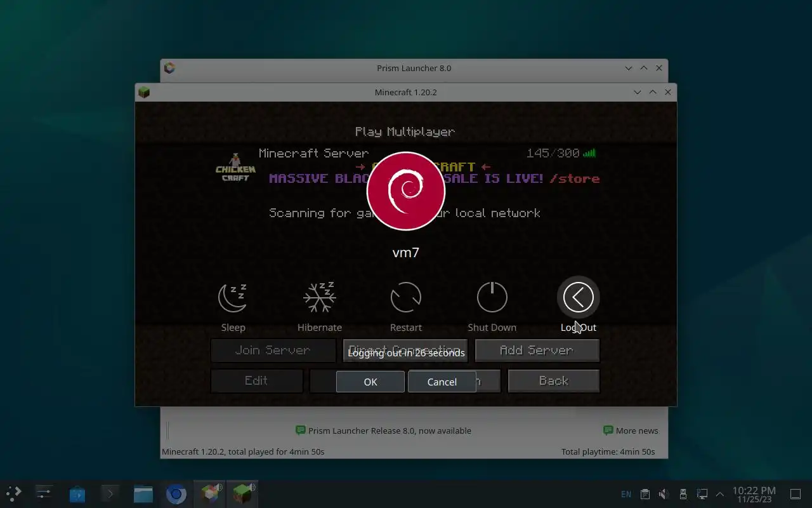
Task: Click the 'Minecraft Server' entry name
Action: tap(313, 153)
